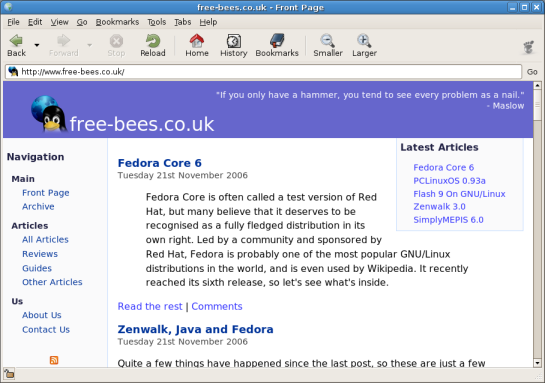Make text Smaller with the zoom-out icon
The height and width of the screenshot is (383, 545).
tap(327, 41)
